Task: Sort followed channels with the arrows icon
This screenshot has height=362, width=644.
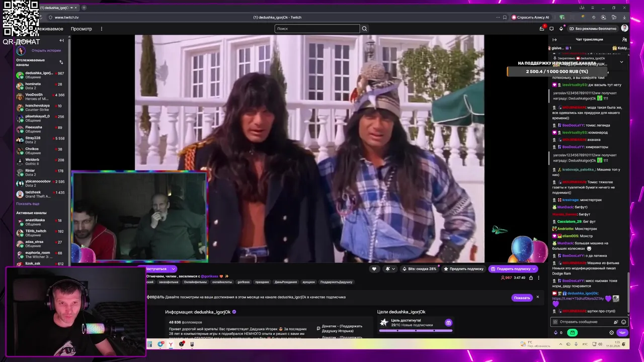Action: tap(61, 62)
